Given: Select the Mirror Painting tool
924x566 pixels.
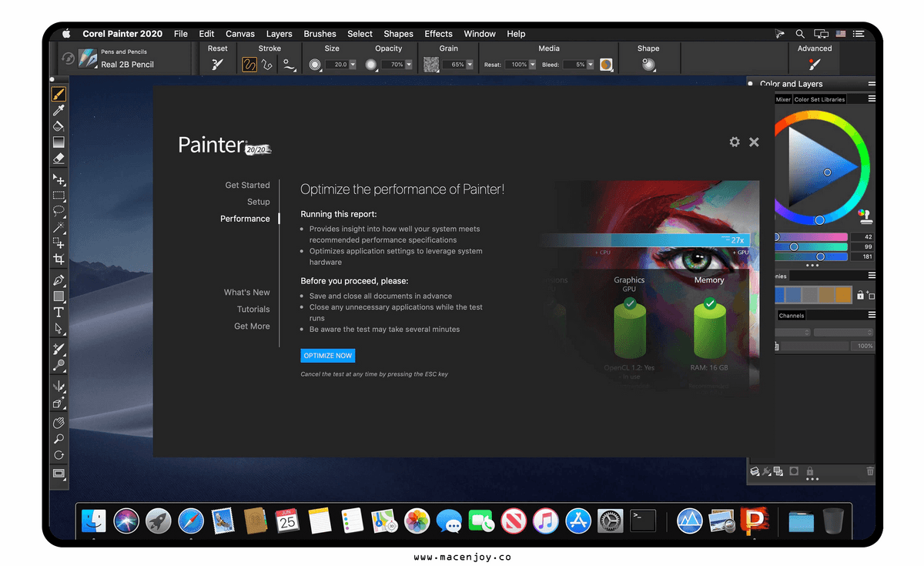Looking at the screenshot, I should (x=59, y=387).
